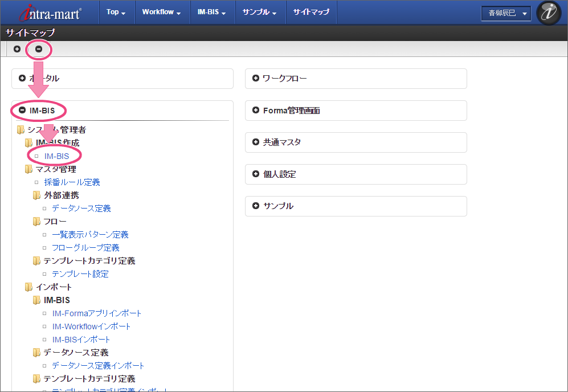Collapse the IM-BIS section
Viewport: 568px width, 392px height.
(x=22, y=111)
